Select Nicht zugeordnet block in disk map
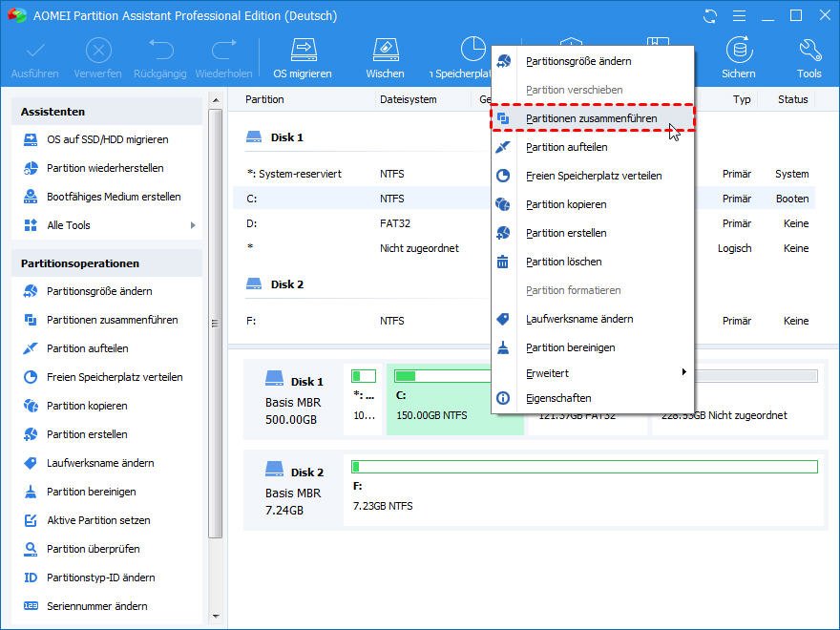The image size is (840, 630). [x=738, y=400]
